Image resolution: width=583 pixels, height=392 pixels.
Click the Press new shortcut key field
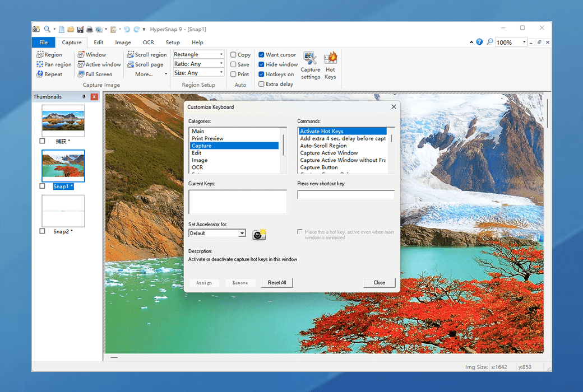click(346, 195)
